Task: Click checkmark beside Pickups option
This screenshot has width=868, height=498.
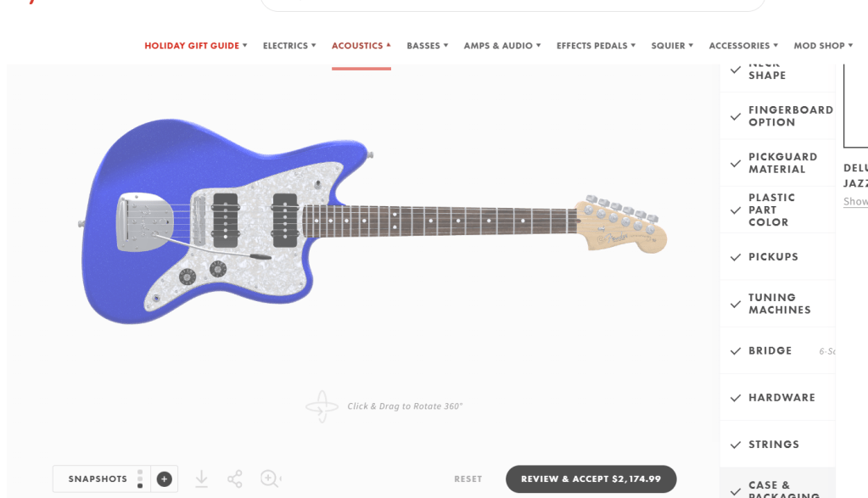Action: (735, 257)
